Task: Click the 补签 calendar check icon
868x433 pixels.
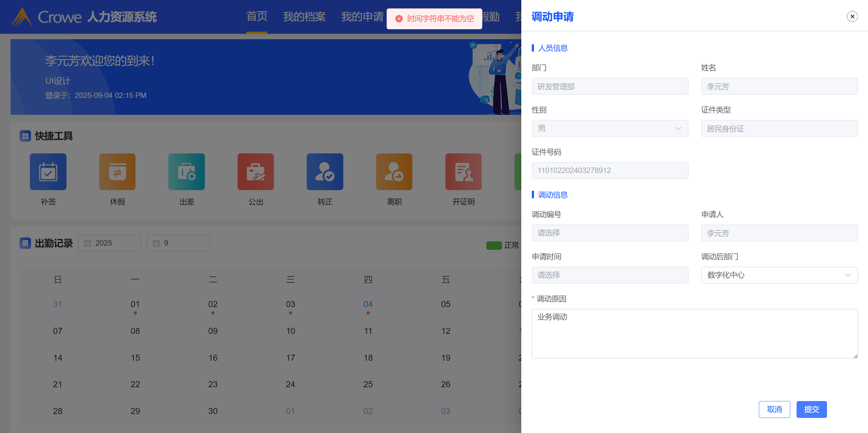Action: (48, 172)
